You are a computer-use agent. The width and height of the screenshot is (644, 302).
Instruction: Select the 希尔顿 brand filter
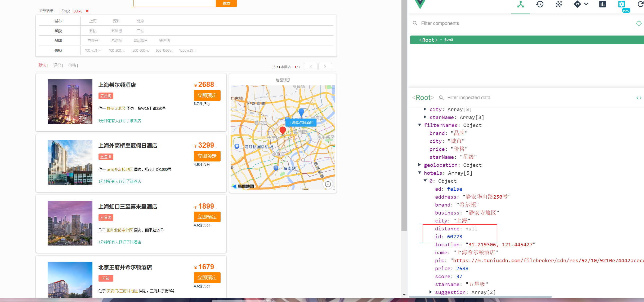point(117,41)
